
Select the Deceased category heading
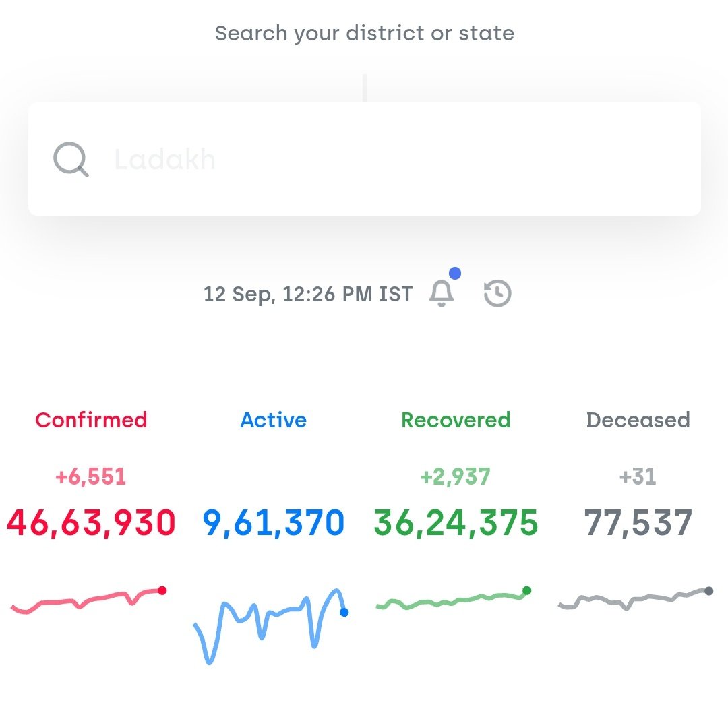[x=638, y=420]
